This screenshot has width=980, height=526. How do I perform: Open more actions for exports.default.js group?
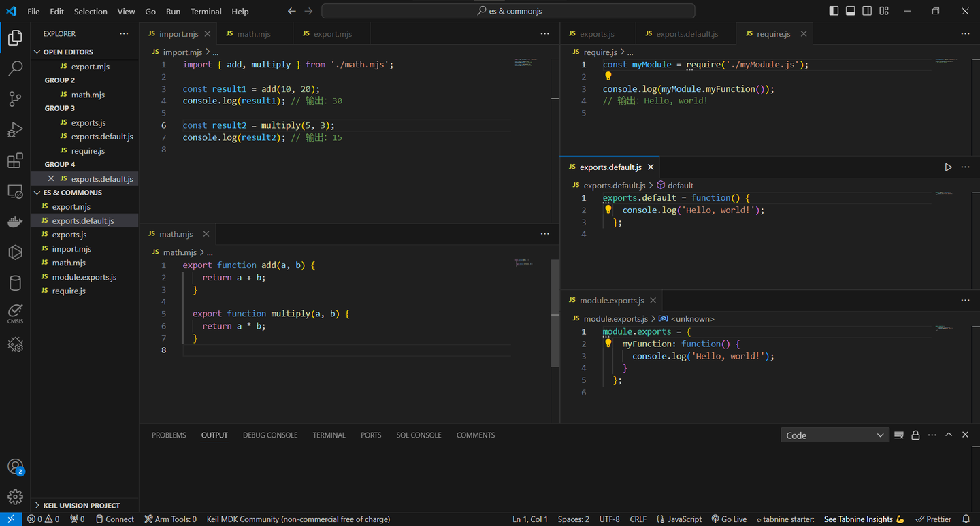pos(965,167)
